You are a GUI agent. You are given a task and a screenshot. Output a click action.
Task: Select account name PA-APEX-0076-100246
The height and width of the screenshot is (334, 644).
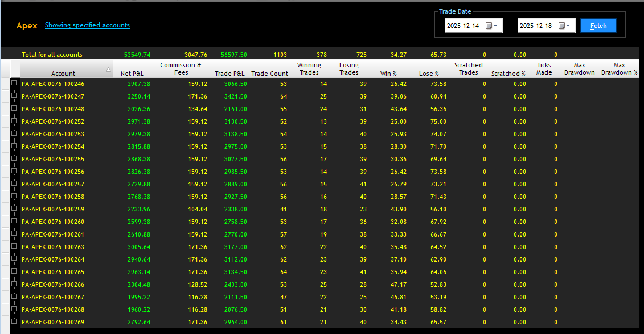53,84
